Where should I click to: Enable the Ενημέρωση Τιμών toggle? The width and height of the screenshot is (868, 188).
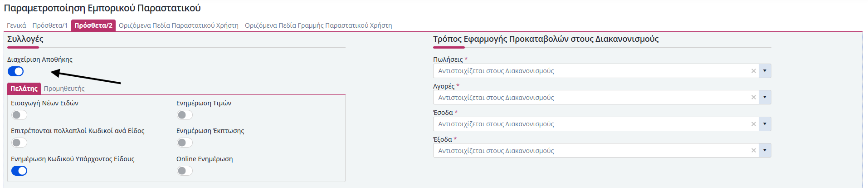[x=185, y=115]
